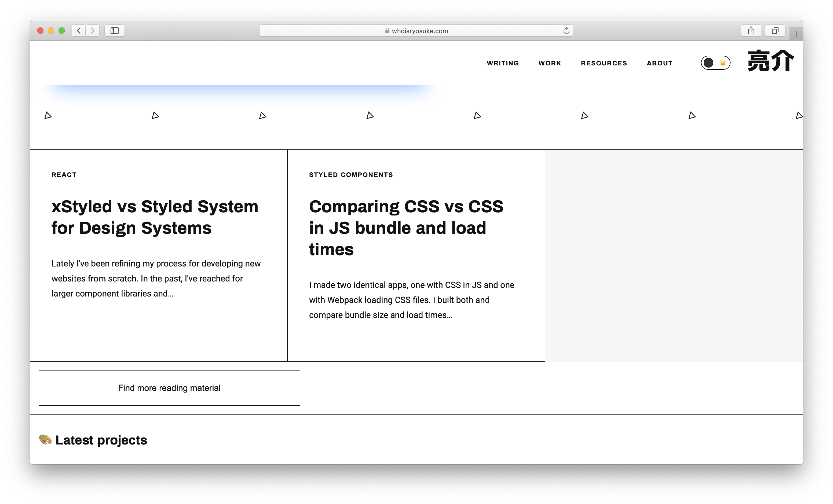Click the Safari sidebar icon
Screen dimensions: 833x504
click(x=114, y=30)
